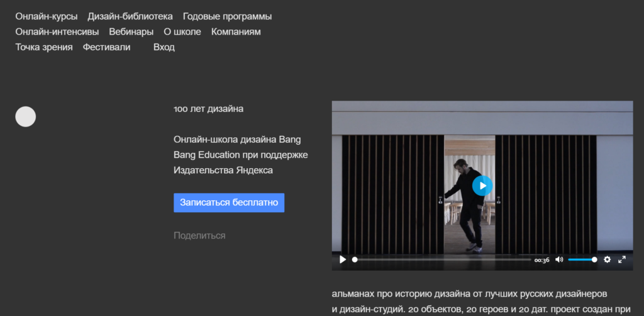This screenshot has width=644, height=316.
Task: Click the white circle logo on the left
Action: click(x=25, y=116)
